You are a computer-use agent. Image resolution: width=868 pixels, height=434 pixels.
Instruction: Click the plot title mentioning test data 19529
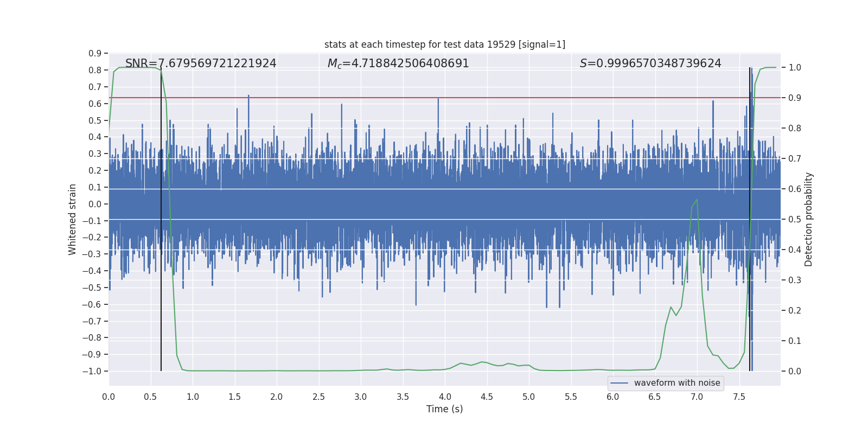point(444,44)
